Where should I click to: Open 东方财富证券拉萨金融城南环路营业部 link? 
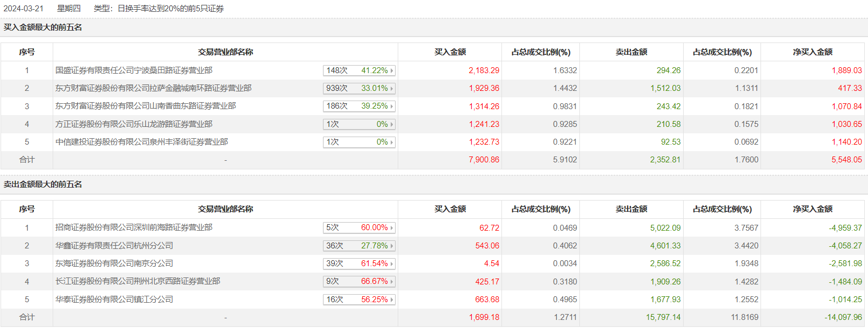[153, 88]
